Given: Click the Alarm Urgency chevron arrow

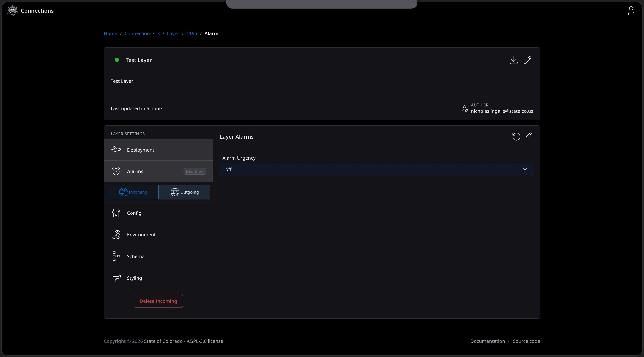Looking at the screenshot, I should [x=525, y=169].
